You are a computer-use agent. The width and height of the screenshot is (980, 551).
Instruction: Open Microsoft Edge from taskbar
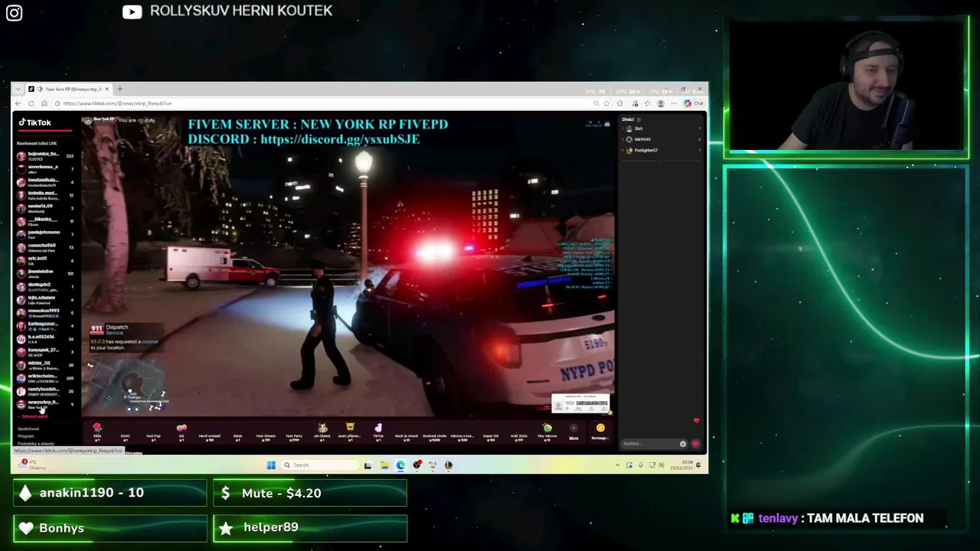coord(400,465)
